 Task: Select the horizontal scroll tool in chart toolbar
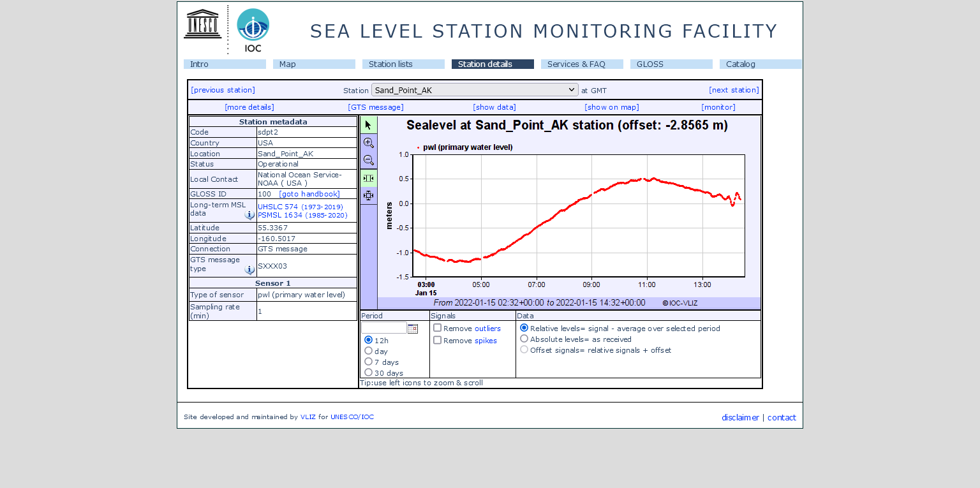point(369,178)
